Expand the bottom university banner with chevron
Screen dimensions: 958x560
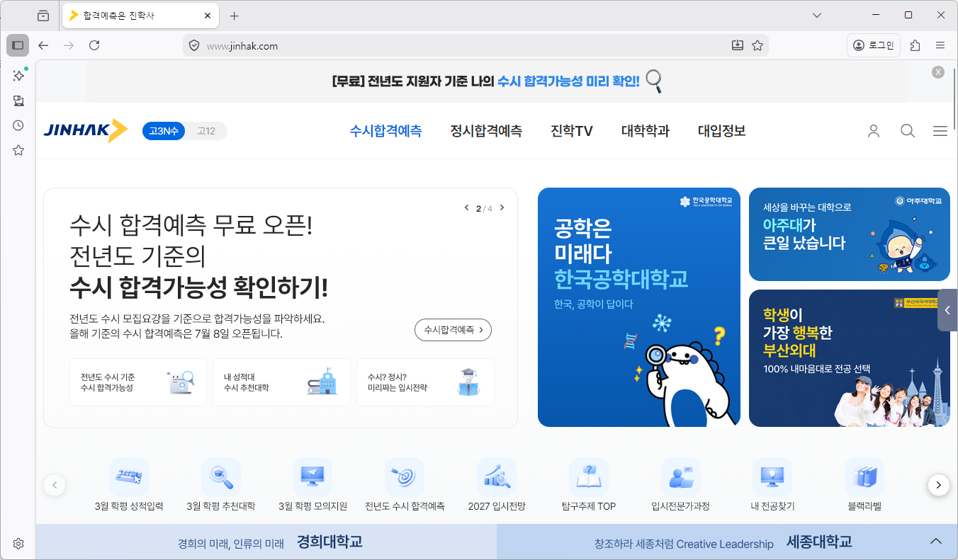936,542
